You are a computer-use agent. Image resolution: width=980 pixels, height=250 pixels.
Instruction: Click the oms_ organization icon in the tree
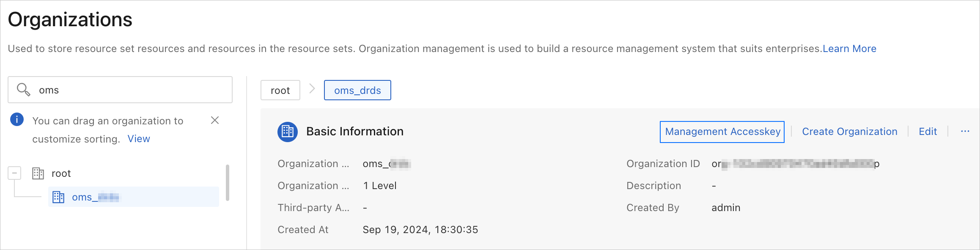pyautogui.click(x=58, y=197)
